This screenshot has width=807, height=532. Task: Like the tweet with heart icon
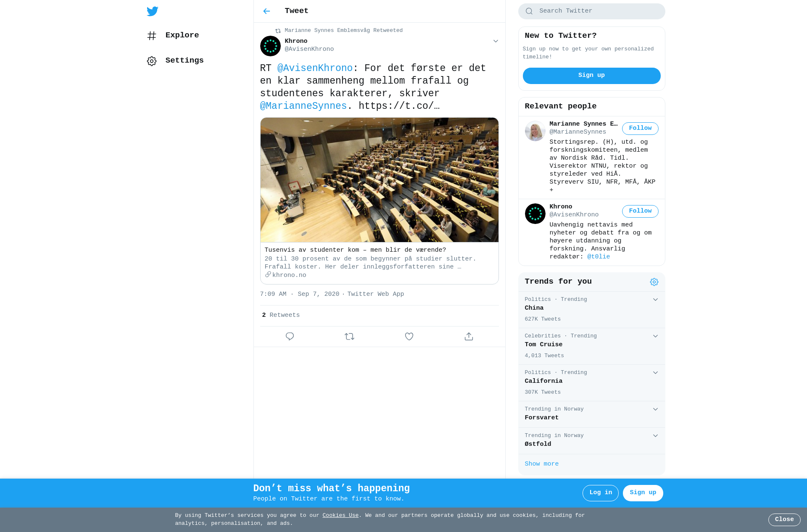pyautogui.click(x=409, y=337)
